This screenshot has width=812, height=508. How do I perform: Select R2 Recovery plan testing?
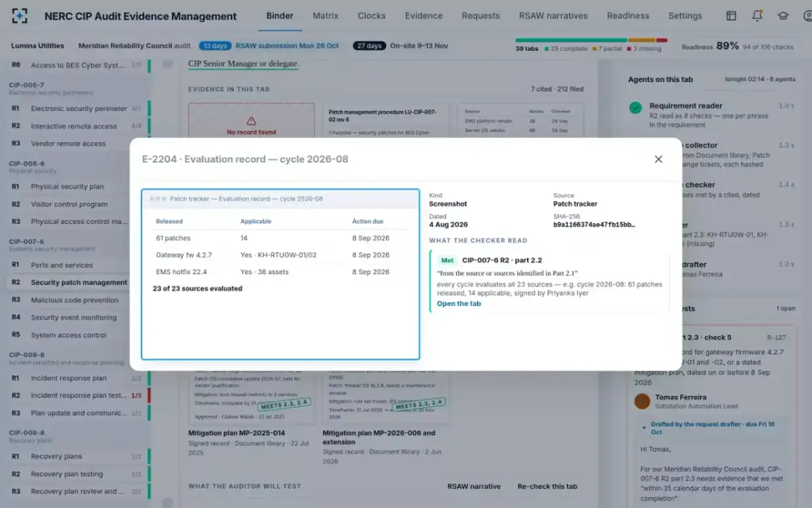77,474
